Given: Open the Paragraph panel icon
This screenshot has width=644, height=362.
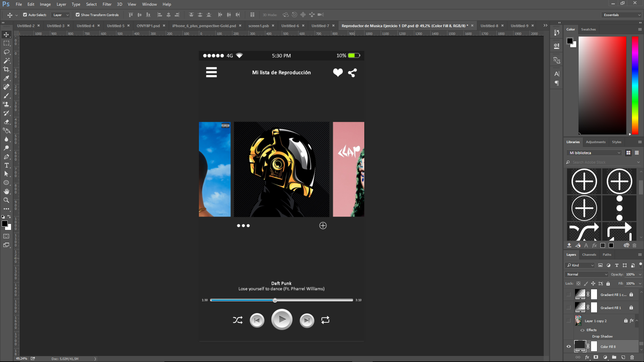Looking at the screenshot, I should point(557,83).
